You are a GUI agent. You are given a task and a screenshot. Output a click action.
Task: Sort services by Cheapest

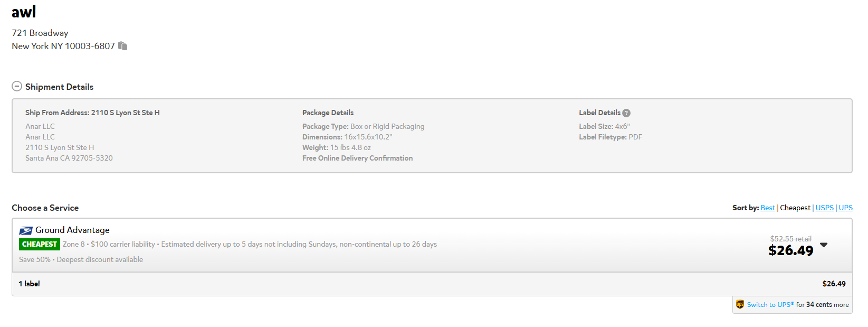(x=795, y=208)
